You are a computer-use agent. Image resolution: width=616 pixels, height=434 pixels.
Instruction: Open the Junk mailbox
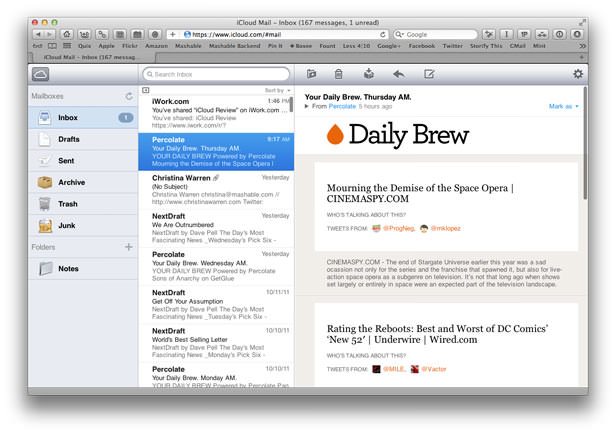click(83, 225)
